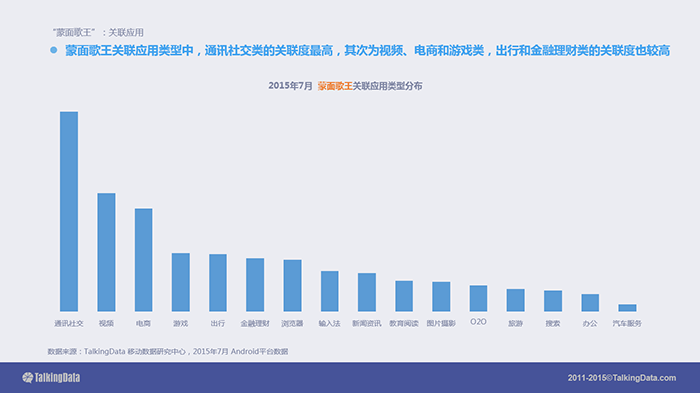Select the 图片摄影 bar in chart

pyautogui.click(x=441, y=297)
